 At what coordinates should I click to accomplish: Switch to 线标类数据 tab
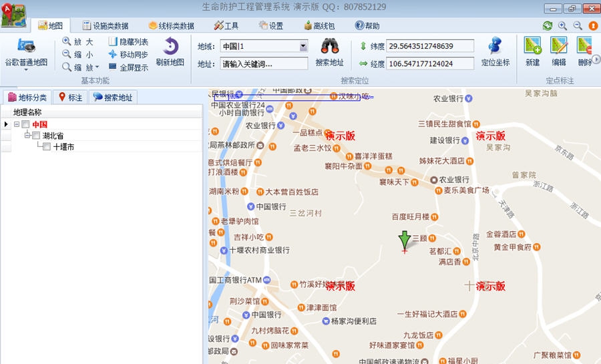(172, 25)
